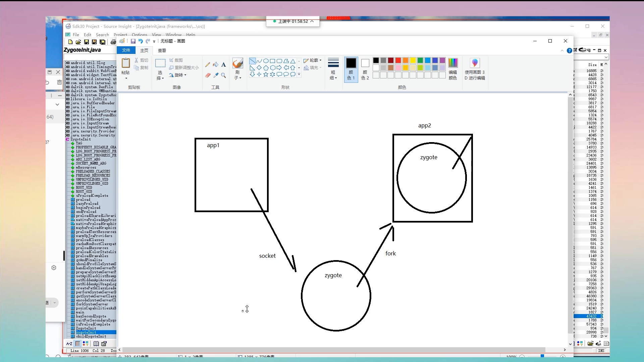Select the Pencil tool
This screenshot has width=644, height=362.
coord(208,65)
